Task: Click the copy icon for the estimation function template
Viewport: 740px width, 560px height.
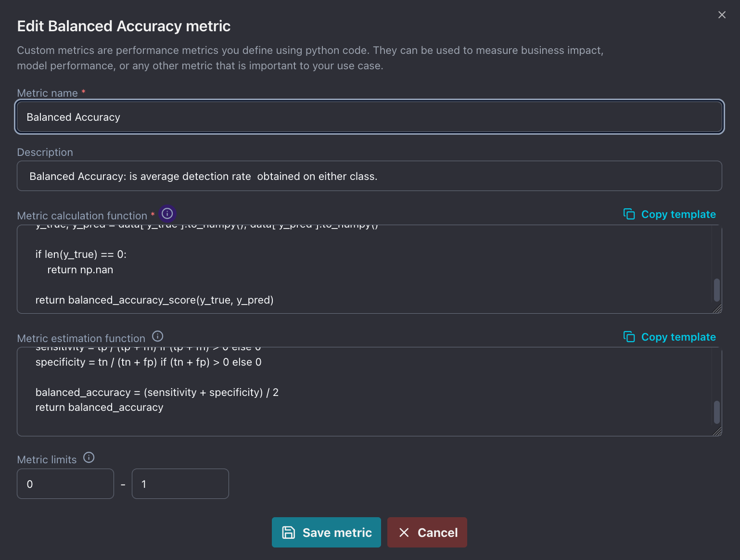Action: click(629, 337)
